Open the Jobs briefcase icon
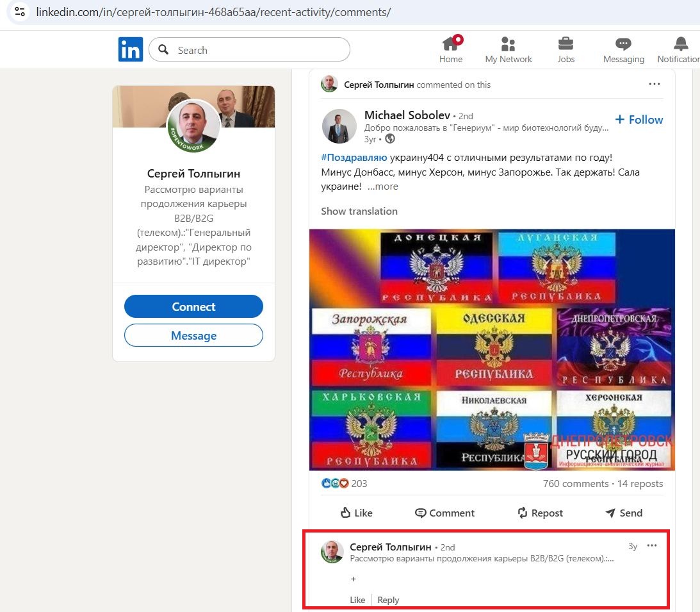The width and height of the screenshot is (700, 612). [566, 45]
